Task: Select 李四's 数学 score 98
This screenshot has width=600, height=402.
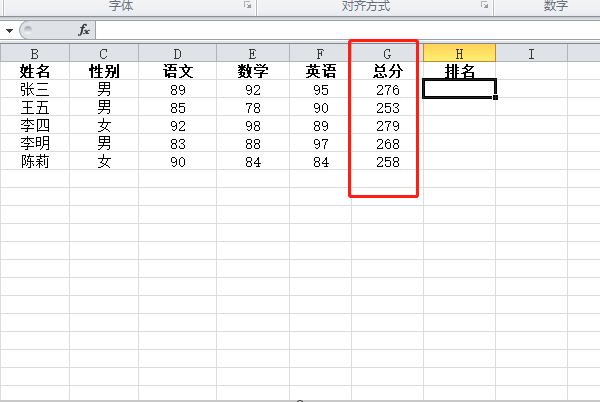Action: (x=253, y=125)
